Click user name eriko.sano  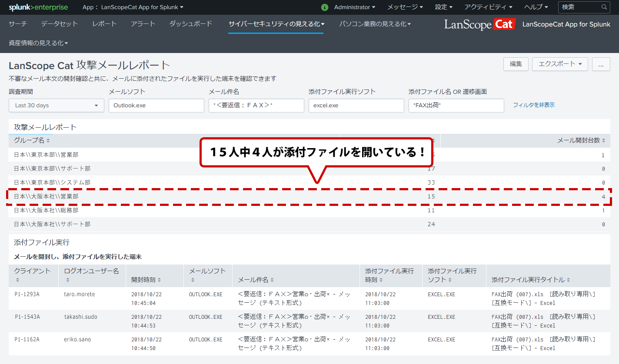[x=77, y=339]
